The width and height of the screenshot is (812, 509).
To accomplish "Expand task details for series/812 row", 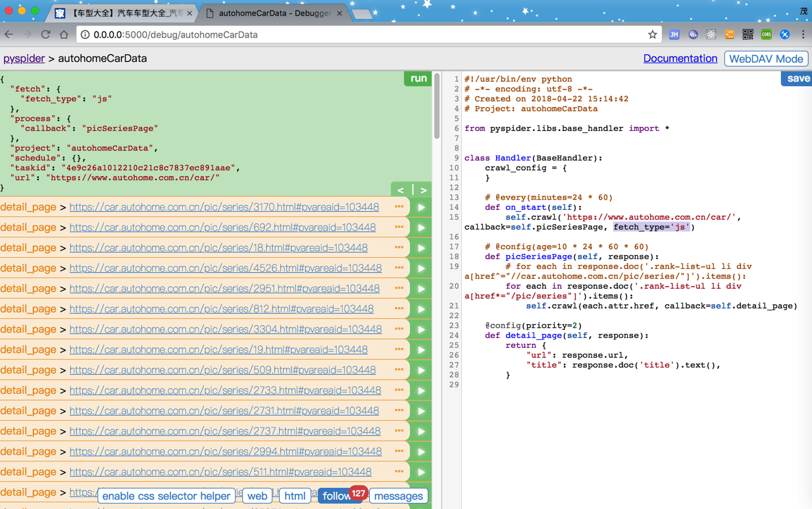I will pos(399,309).
